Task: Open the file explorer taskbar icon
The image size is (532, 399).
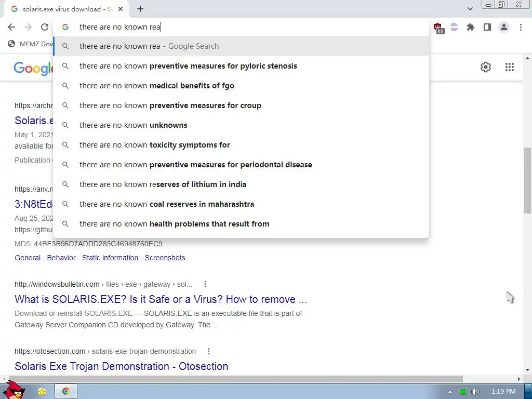Action: click(42, 392)
